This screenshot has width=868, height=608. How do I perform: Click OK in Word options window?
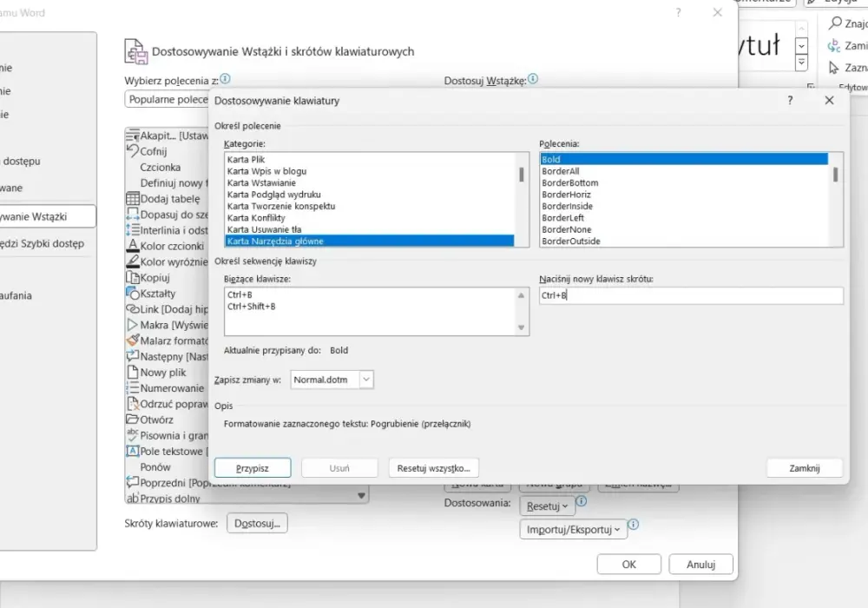[628, 565]
